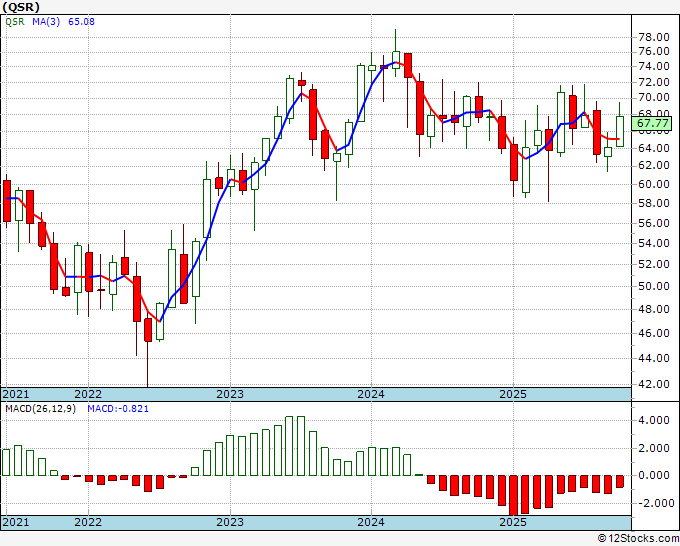The width and height of the screenshot is (680, 546).
Task: Click the 2024 marker on price timeline
Action: [371, 394]
